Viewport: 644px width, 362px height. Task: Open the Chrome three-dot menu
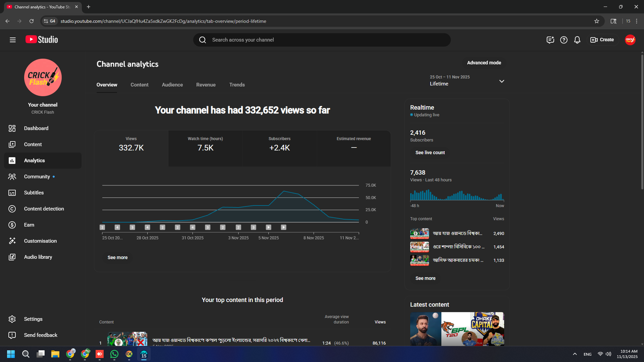click(636, 21)
